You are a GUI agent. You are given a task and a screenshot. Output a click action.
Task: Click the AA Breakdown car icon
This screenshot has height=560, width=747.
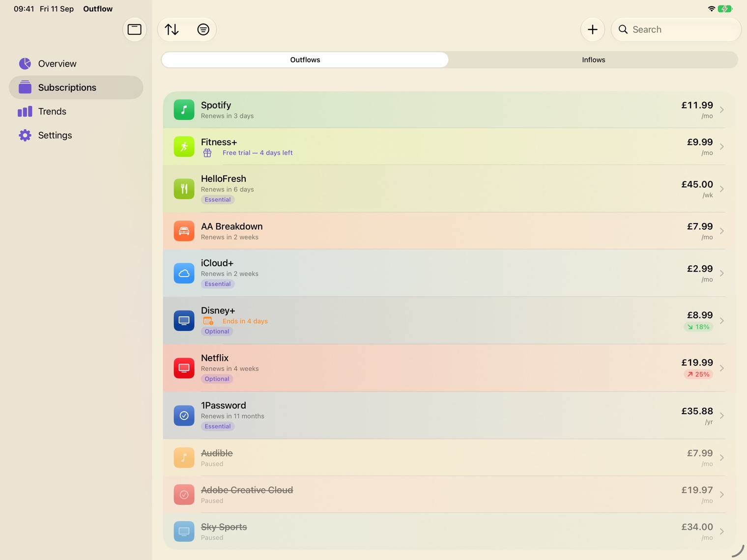pyautogui.click(x=184, y=231)
